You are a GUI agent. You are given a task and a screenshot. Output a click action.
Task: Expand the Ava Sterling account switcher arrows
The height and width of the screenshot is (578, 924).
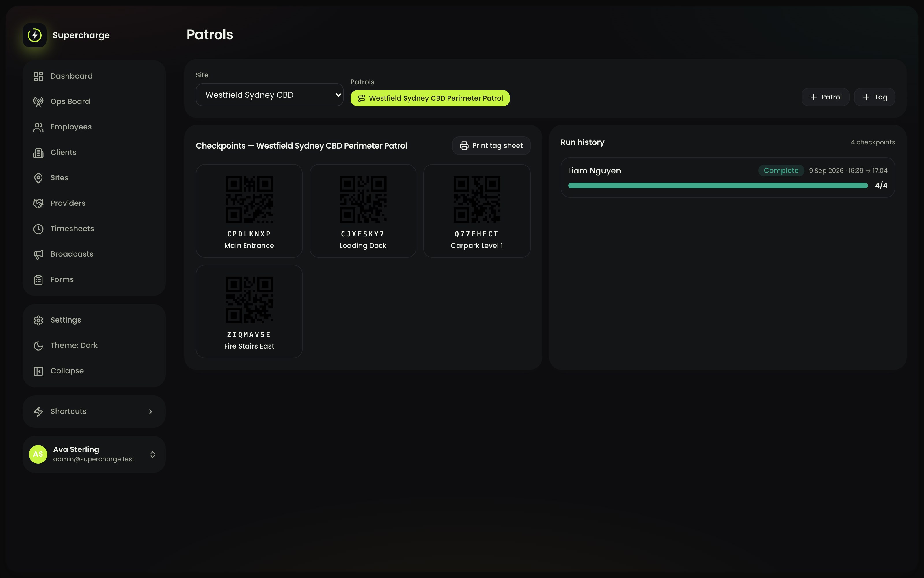click(153, 455)
